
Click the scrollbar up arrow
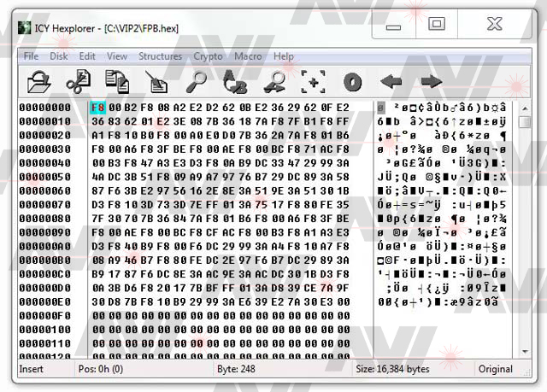(x=525, y=108)
